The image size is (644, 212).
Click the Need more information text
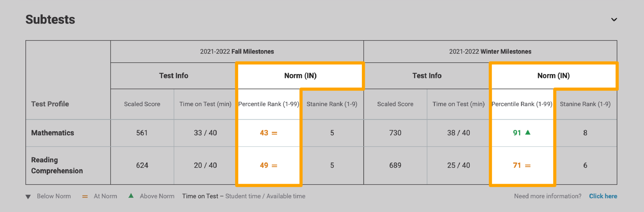(547, 196)
